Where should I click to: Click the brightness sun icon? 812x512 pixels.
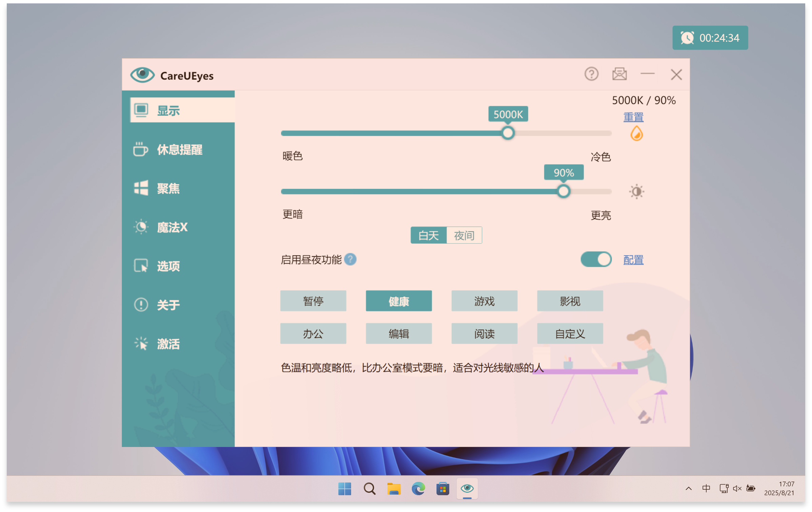(636, 192)
